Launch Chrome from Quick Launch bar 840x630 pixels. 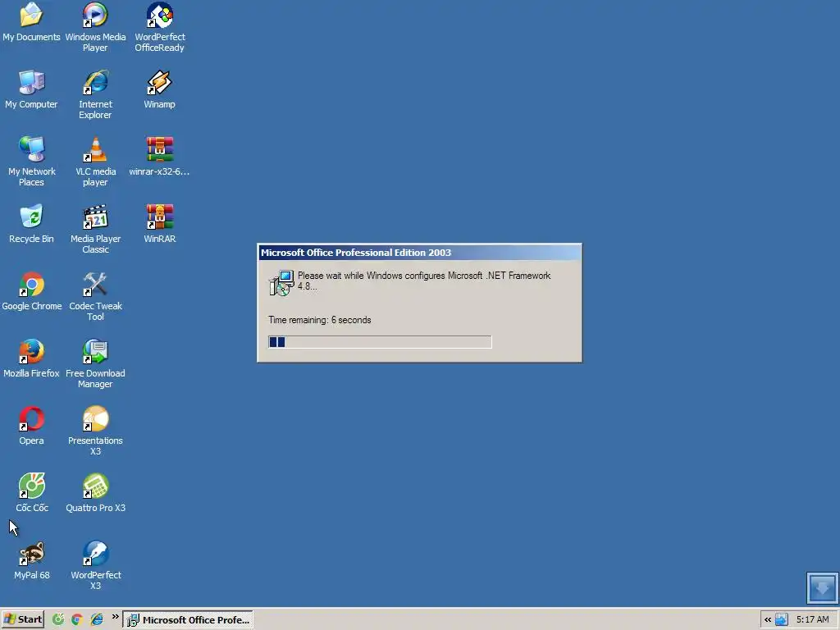(77, 619)
